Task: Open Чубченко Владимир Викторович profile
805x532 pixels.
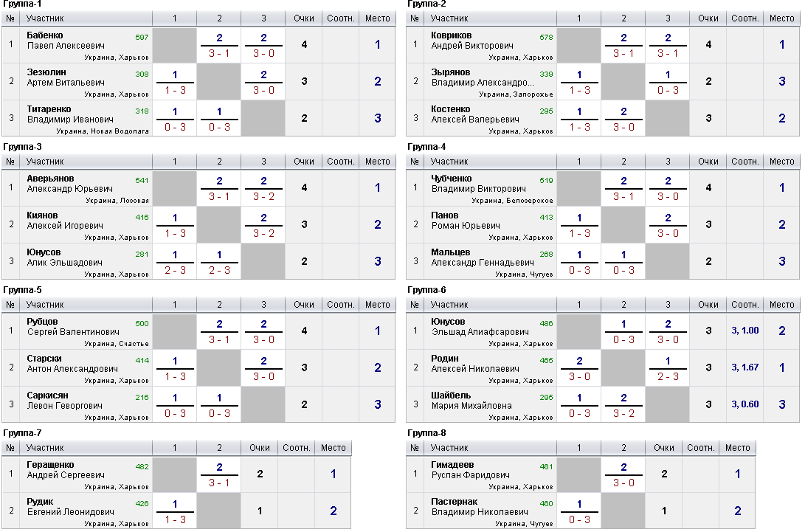Action: pos(478,184)
